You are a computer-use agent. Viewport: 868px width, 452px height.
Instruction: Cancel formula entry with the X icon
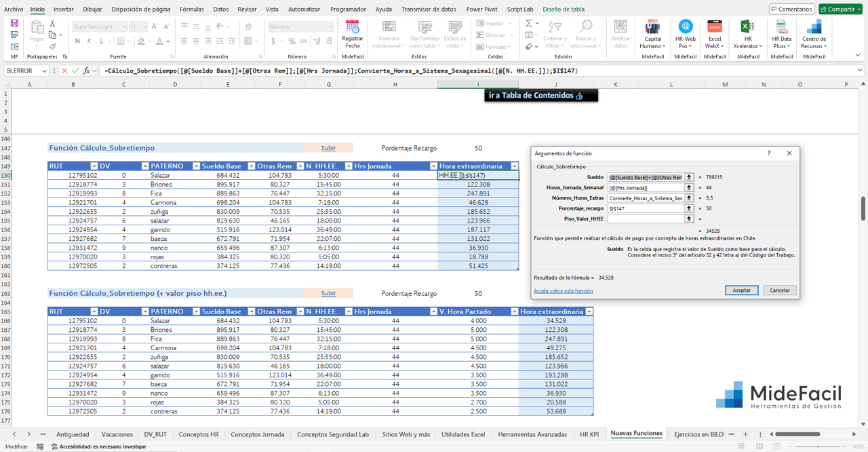point(64,71)
